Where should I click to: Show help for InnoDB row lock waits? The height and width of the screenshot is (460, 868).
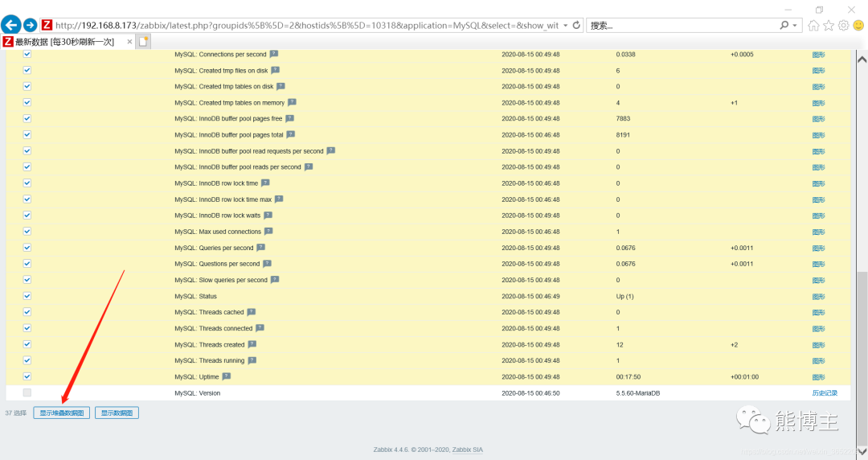click(x=268, y=215)
